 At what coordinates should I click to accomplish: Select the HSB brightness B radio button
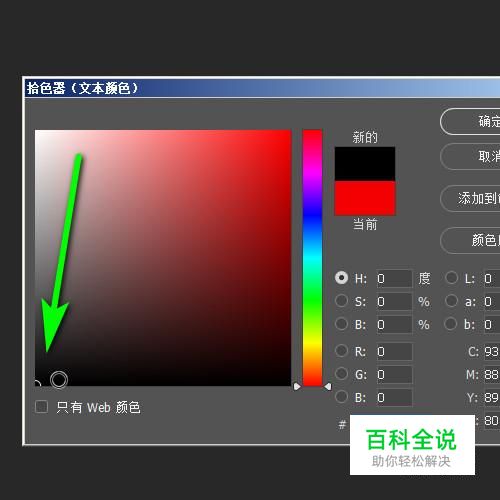(341, 323)
